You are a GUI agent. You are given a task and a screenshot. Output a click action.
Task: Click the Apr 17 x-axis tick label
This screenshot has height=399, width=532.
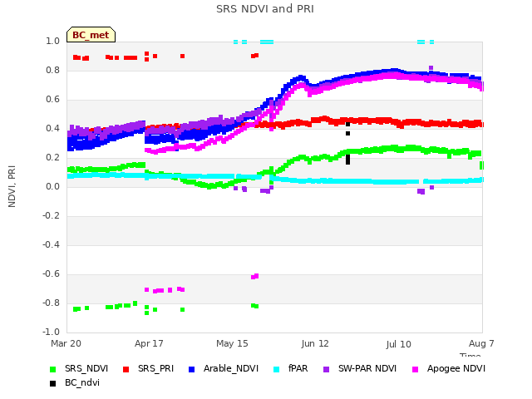[149, 343]
